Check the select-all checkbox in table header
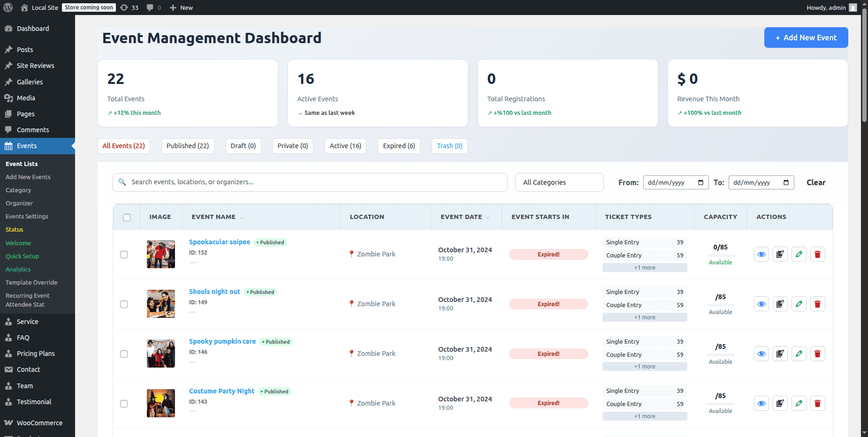868x437 pixels. 127,217
